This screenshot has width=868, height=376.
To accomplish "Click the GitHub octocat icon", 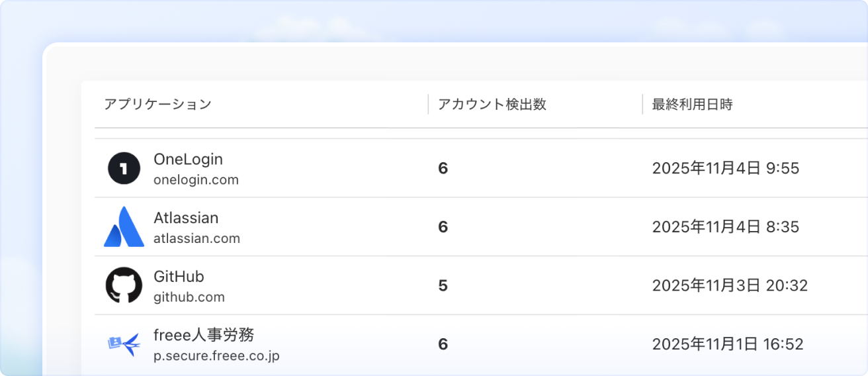I will click(x=124, y=285).
